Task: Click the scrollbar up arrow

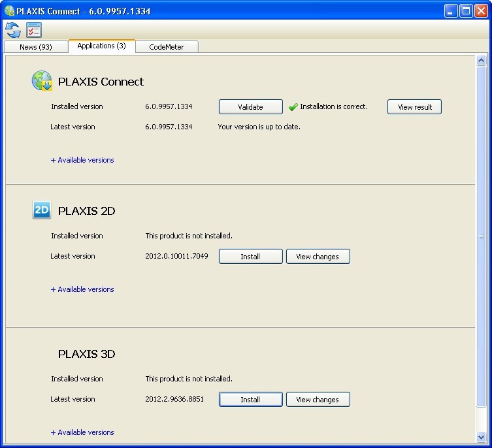Action: tap(482, 61)
